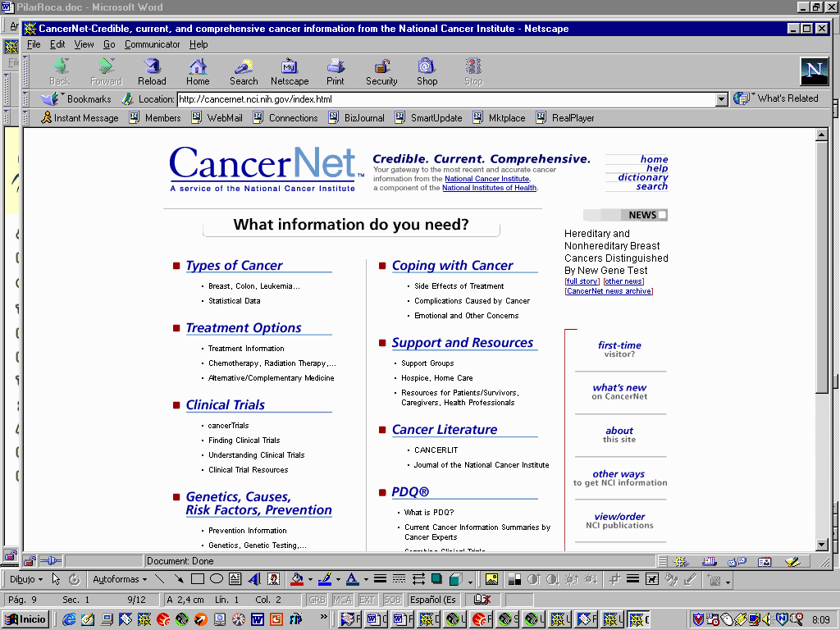The width and height of the screenshot is (840, 630).
Task: Open the Shop toolbar icon
Action: tap(427, 71)
